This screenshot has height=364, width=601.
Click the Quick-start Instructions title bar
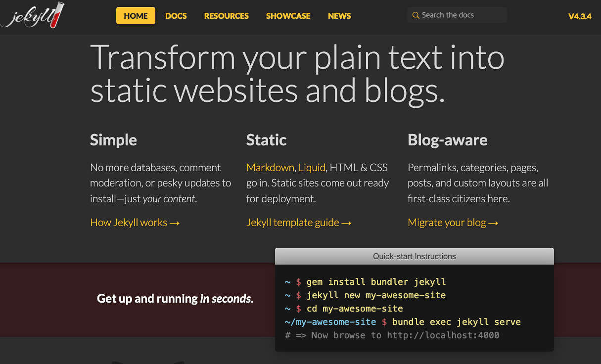415,256
